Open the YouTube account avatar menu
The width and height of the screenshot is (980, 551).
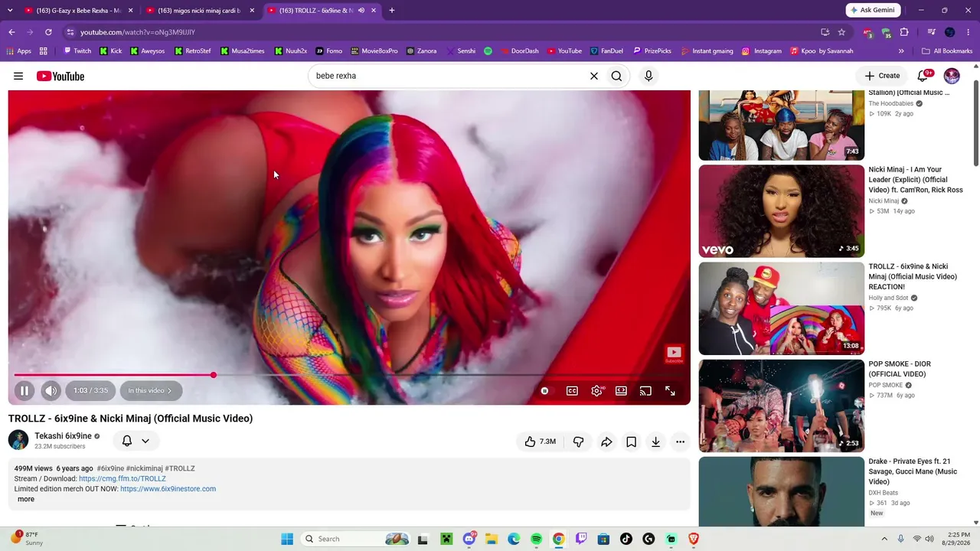coord(952,76)
